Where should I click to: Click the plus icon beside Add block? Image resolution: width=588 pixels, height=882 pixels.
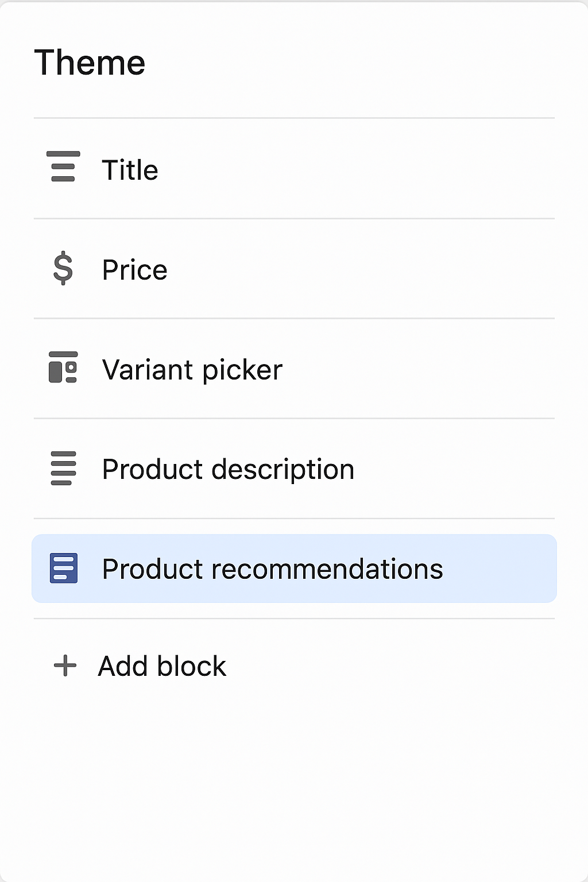tap(65, 666)
